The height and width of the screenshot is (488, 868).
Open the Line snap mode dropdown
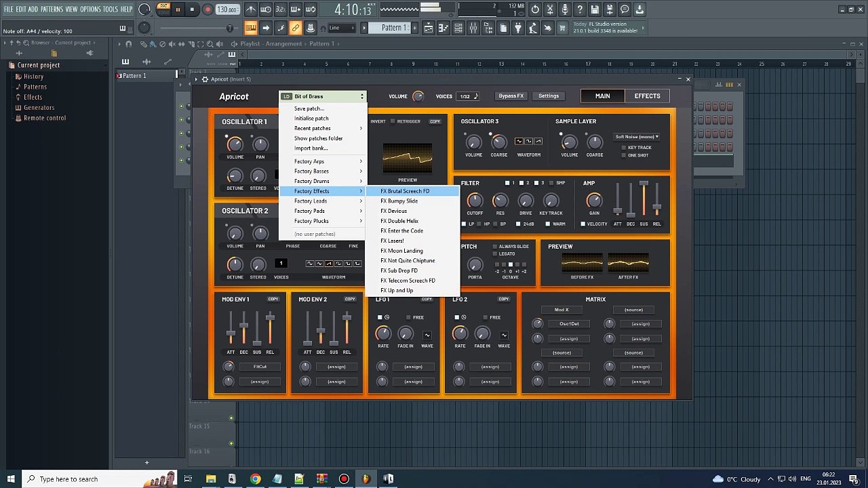[x=341, y=28]
